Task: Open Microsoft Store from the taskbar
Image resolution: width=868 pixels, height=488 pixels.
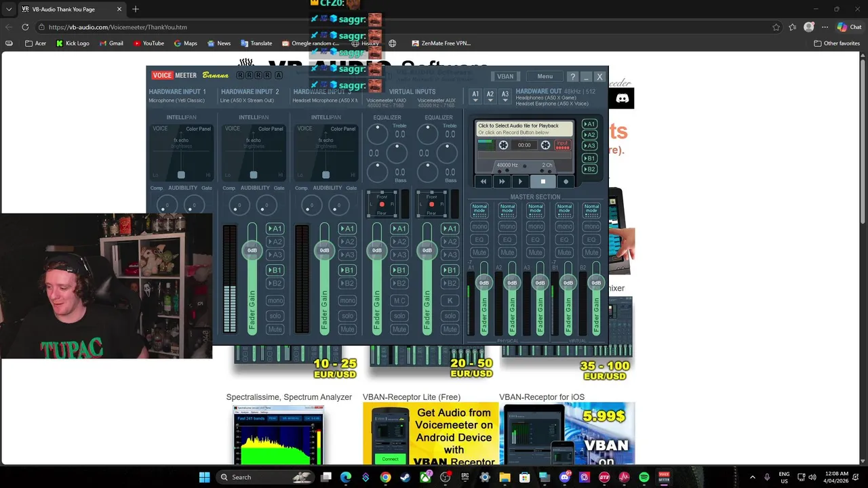Action: (524, 477)
